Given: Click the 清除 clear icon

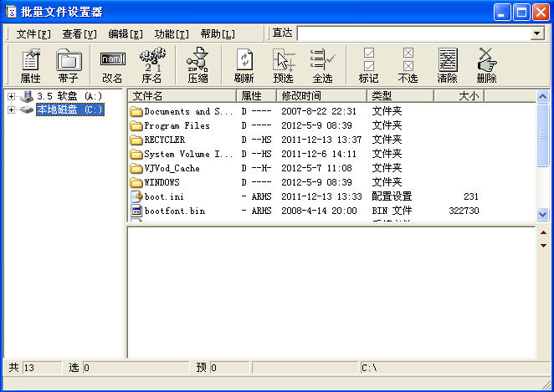Looking at the screenshot, I should (x=447, y=66).
